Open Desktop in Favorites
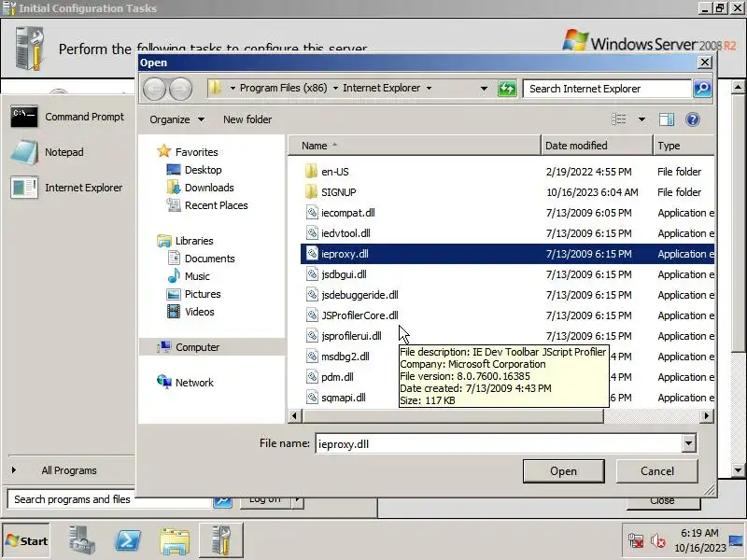 point(203,170)
